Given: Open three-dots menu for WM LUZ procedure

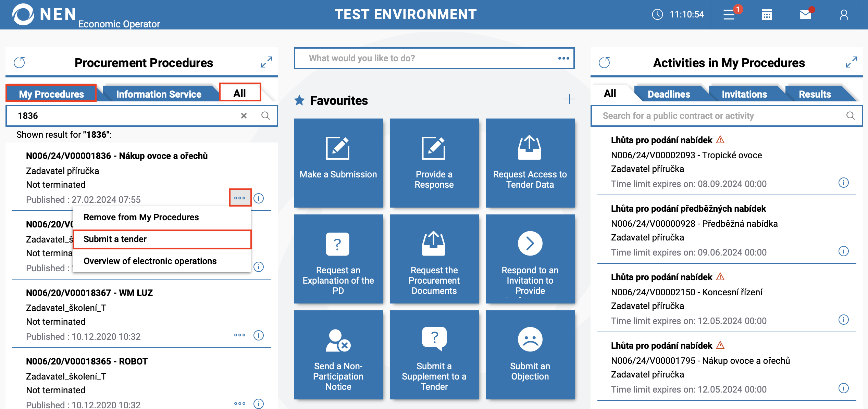Looking at the screenshot, I should point(240,335).
